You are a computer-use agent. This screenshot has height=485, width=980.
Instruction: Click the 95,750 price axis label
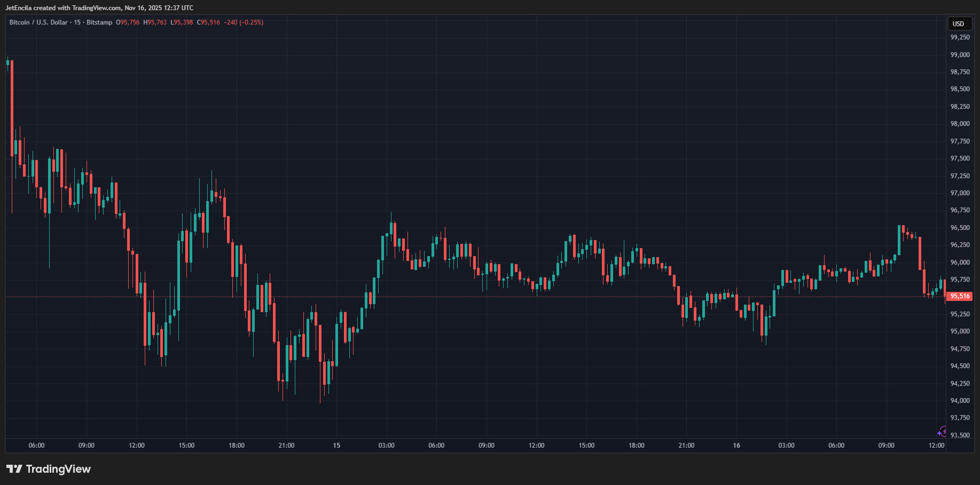960,280
